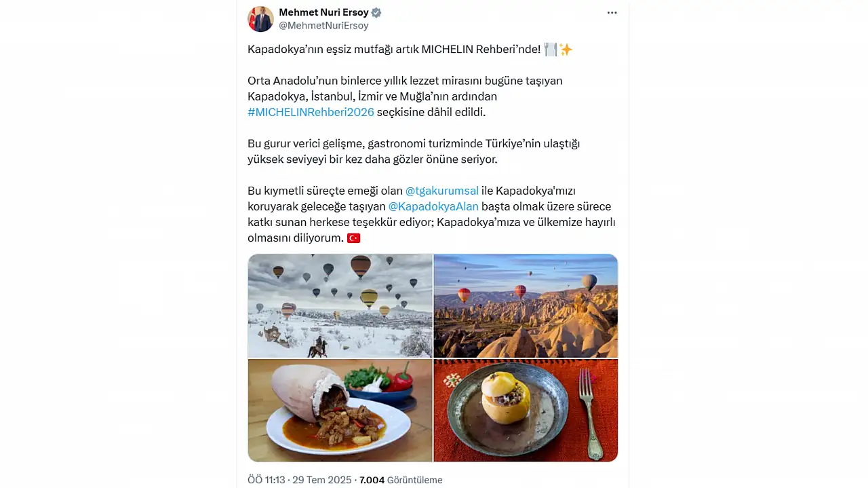The width and height of the screenshot is (868, 488).
Task: Click the paragraph about gastronomi turizminde
Action: click(414, 151)
